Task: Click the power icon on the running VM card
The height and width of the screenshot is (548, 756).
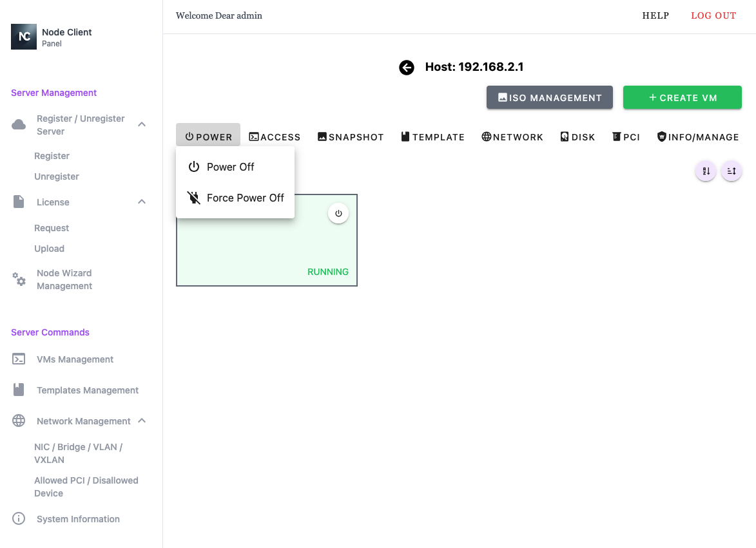Action: (x=338, y=213)
